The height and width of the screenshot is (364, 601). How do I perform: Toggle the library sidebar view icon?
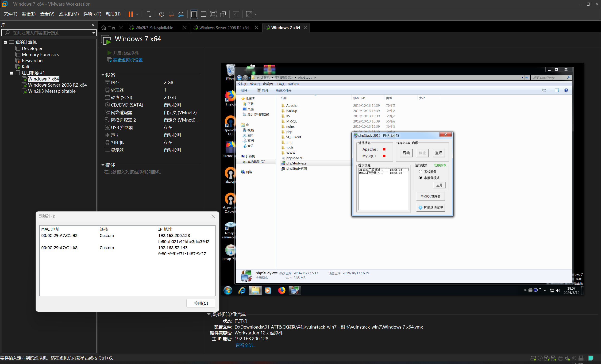[194, 14]
